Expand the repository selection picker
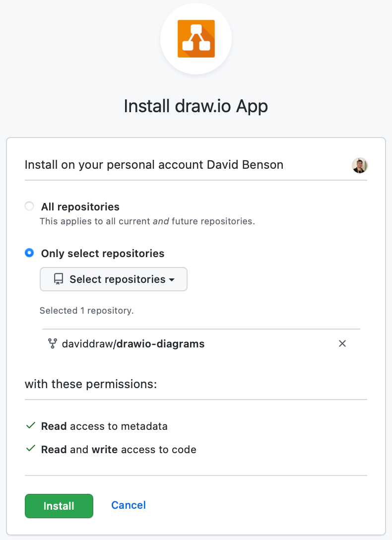The height and width of the screenshot is (540, 392). pyautogui.click(x=113, y=279)
